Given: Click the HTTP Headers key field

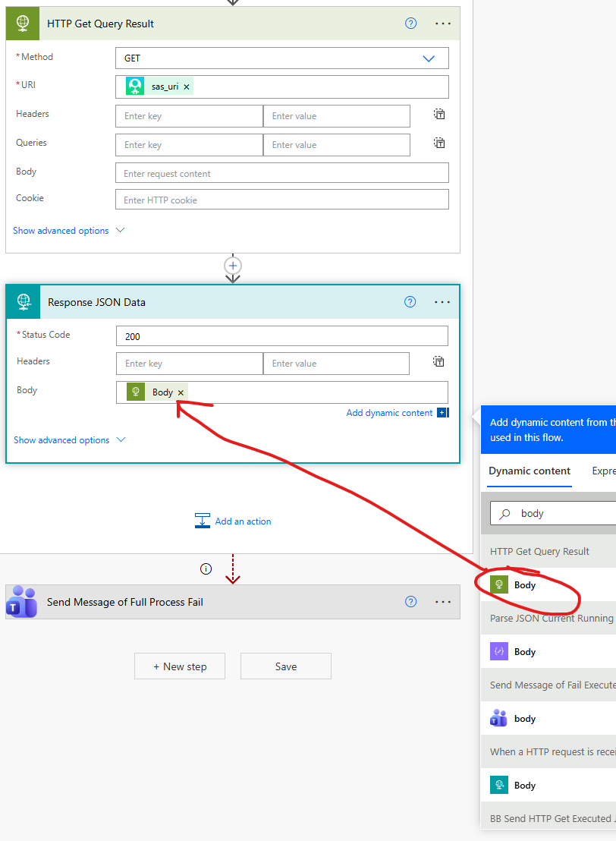Looking at the screenshot, I should tap(189, 116).
